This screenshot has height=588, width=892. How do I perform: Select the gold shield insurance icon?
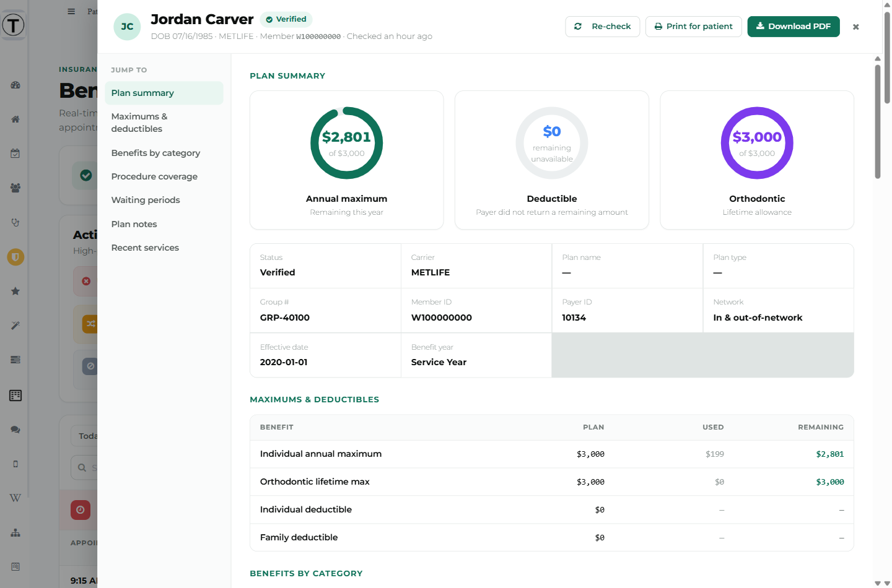[15, 257]
